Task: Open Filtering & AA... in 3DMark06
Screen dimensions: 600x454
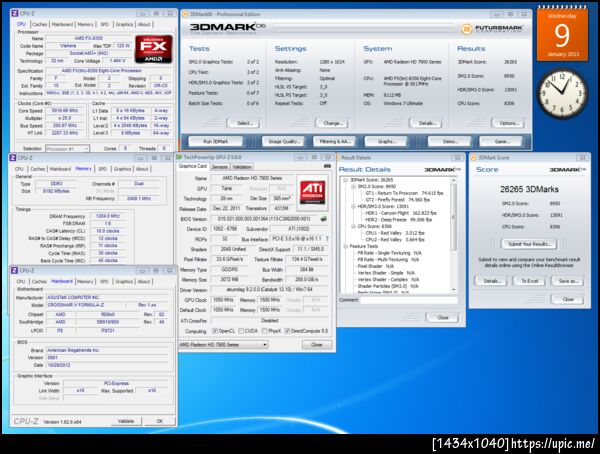Action: click(334, 142)
